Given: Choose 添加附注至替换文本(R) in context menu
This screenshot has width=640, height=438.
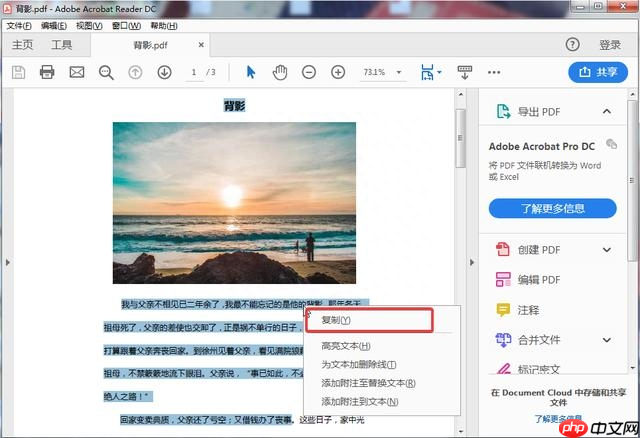Looking at the screenshot, I should click(x=369, y=383).
